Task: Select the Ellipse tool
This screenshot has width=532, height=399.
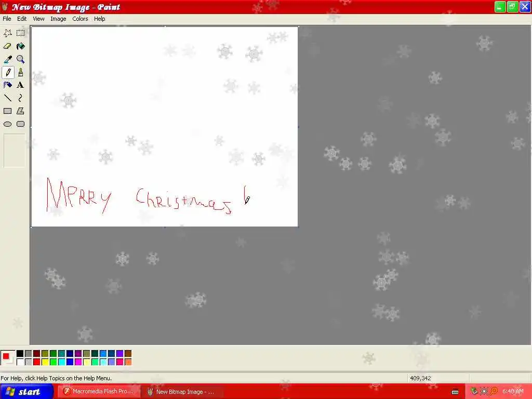Action: 7,124
